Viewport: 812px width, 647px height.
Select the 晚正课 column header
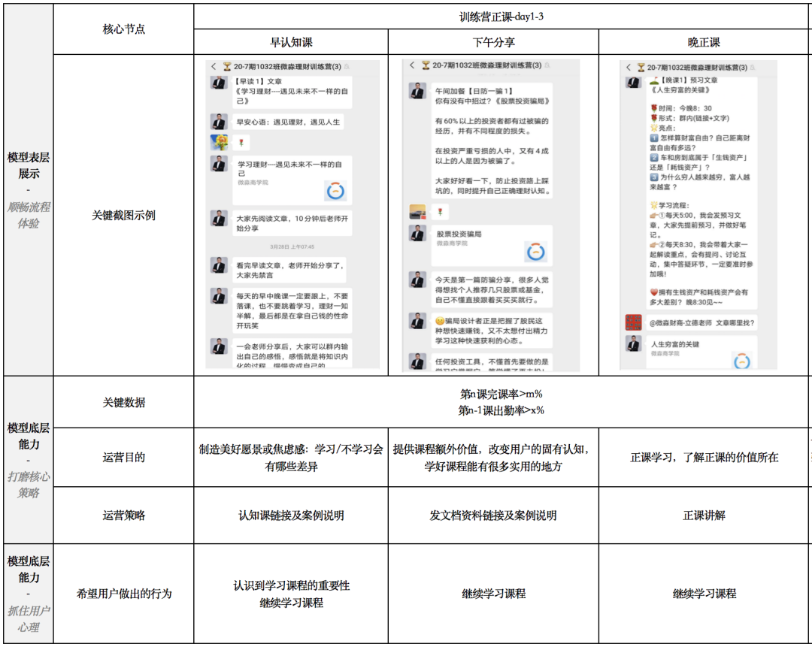pyautogui.click(x=704, y=42)
